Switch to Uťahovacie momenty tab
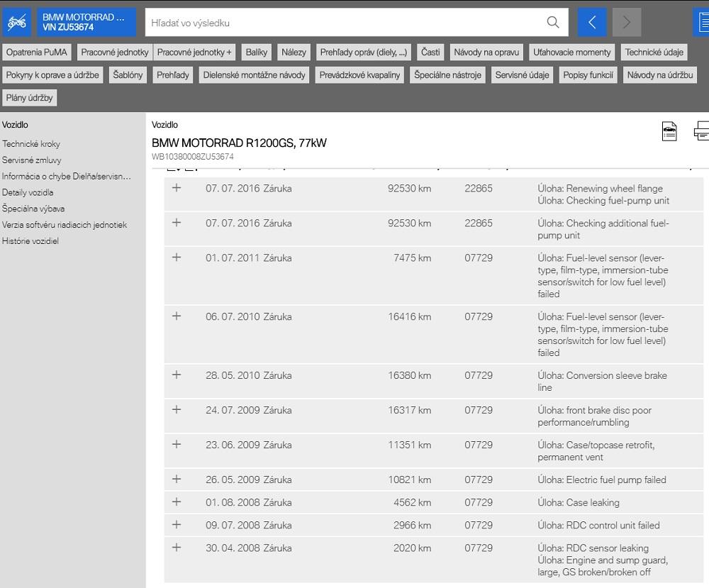This screenshot has width=709, height=588. tap(571, 52)
